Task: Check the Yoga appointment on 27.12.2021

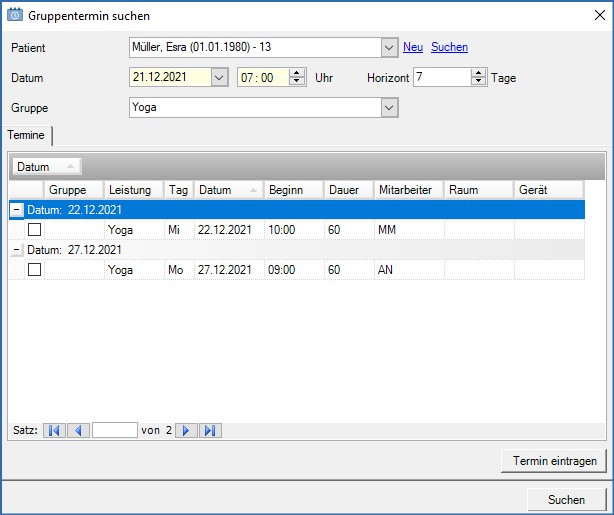Action: click(x=35, y=270)
